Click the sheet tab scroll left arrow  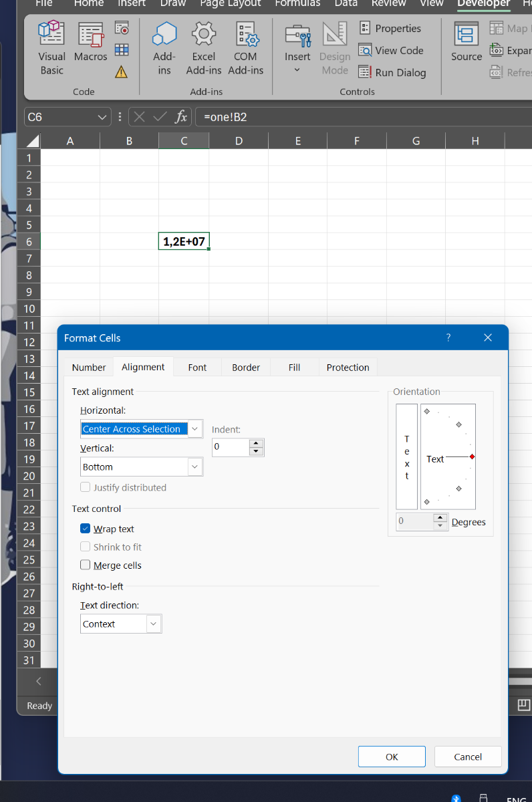click(x=39, y=681)
